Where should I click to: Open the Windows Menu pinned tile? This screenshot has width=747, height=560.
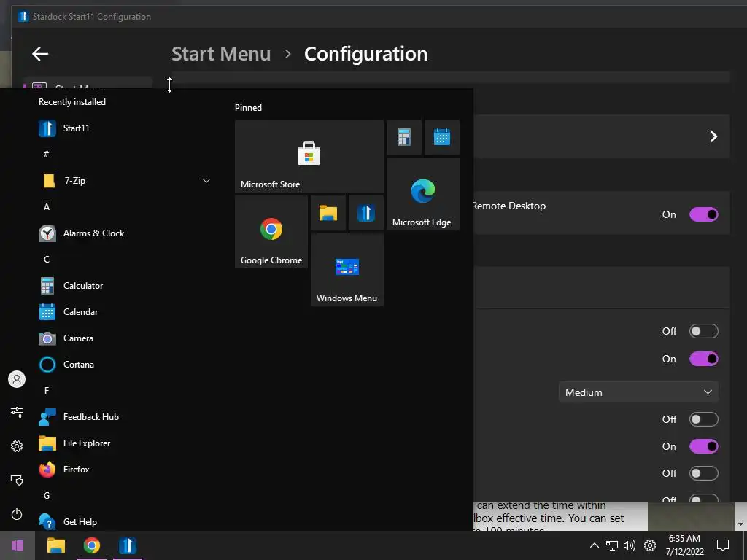[347, 270]
